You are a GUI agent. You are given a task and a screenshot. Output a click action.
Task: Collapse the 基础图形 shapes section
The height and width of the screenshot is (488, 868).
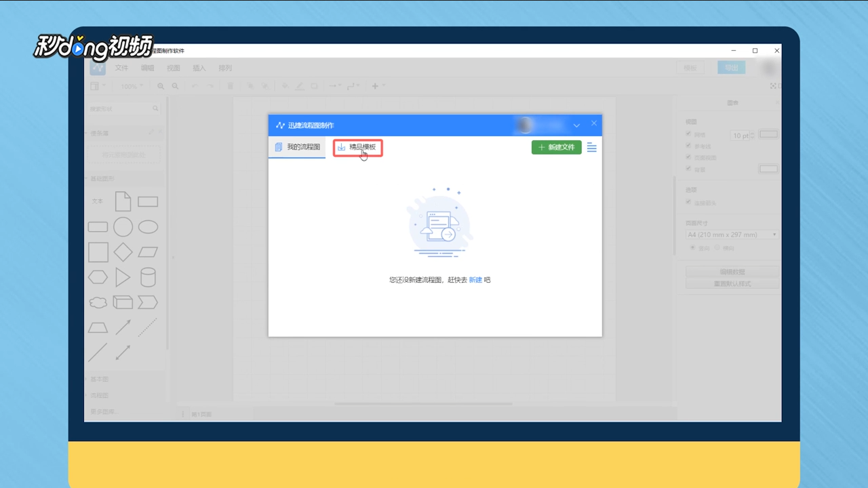click(103, 178)
